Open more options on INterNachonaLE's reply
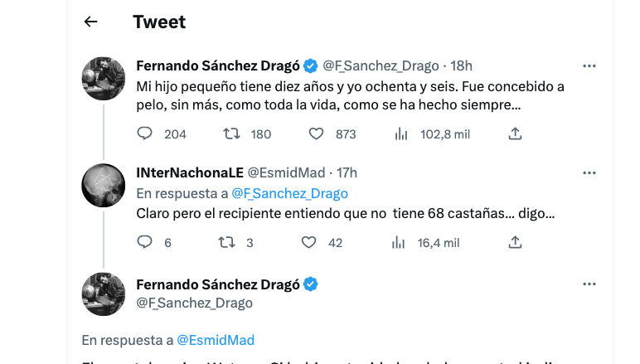 coord(589,172)
